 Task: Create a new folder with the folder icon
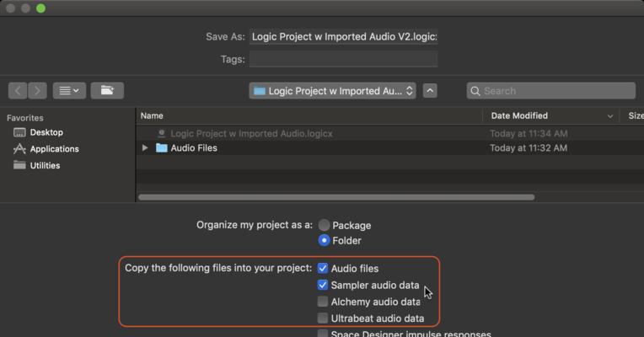point(107,91)
